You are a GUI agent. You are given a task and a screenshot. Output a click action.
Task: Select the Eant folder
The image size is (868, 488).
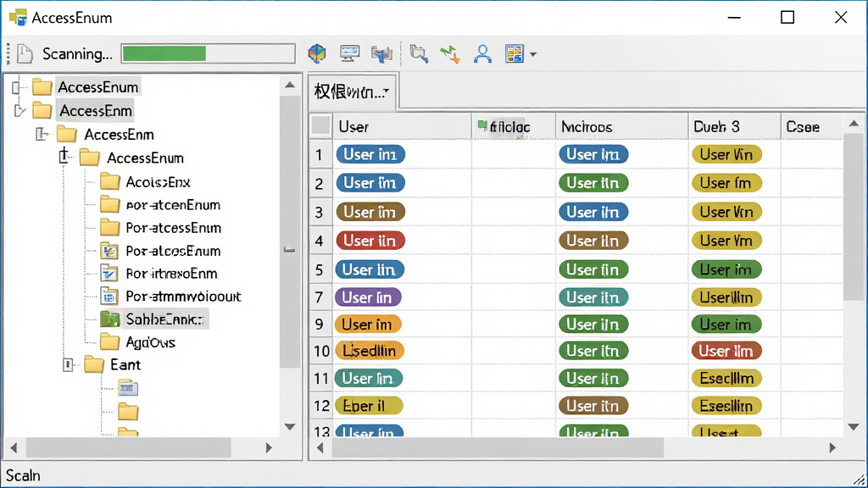(x=113, y=365)
